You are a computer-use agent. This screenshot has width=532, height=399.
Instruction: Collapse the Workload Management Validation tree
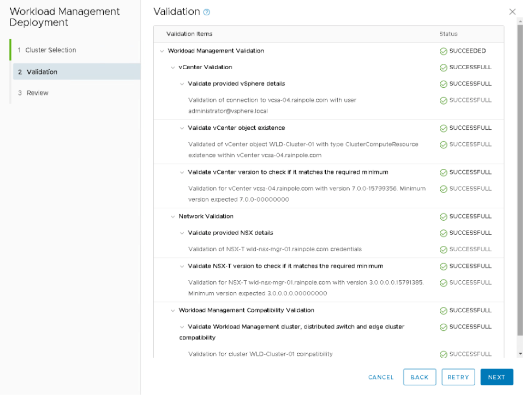[x=162, y=51]
